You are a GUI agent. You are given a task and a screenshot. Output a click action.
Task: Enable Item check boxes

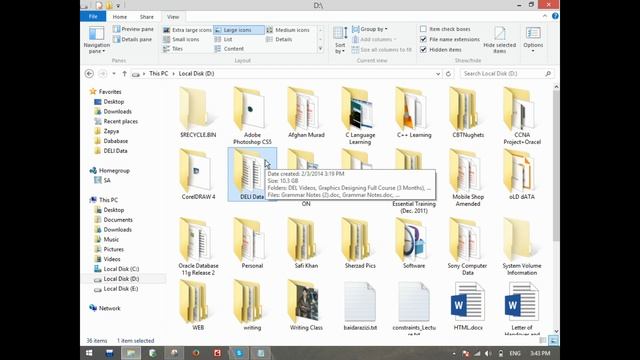pyautogui.click(x=423, y=29)
